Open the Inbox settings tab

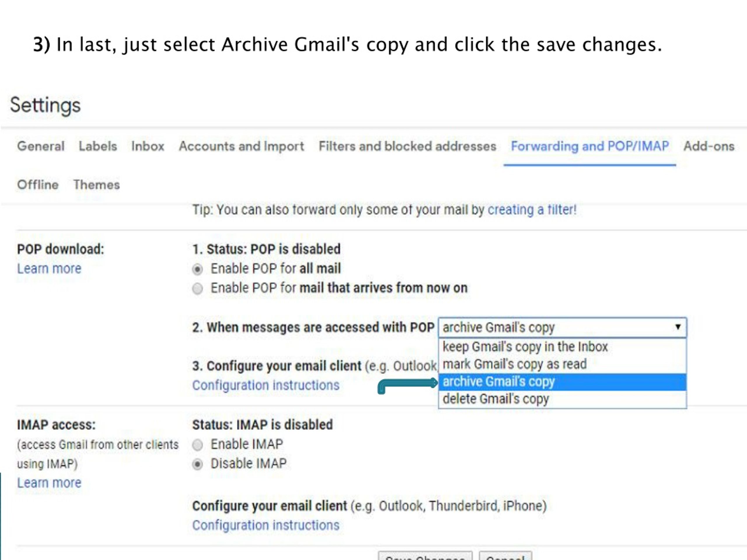point(148,146)
